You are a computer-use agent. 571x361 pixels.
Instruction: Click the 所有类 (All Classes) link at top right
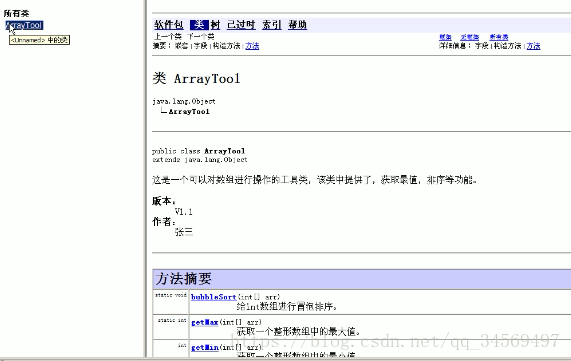coord(499,37)
